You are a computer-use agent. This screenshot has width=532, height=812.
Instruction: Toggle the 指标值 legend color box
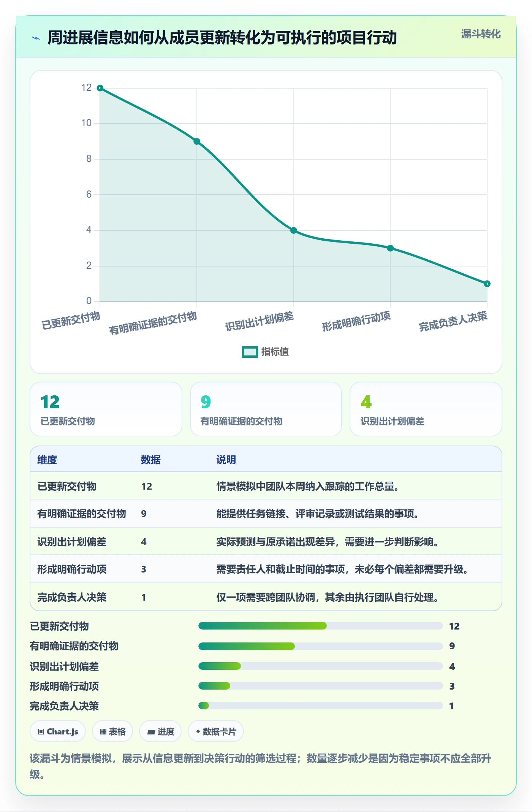click(250, 352)
